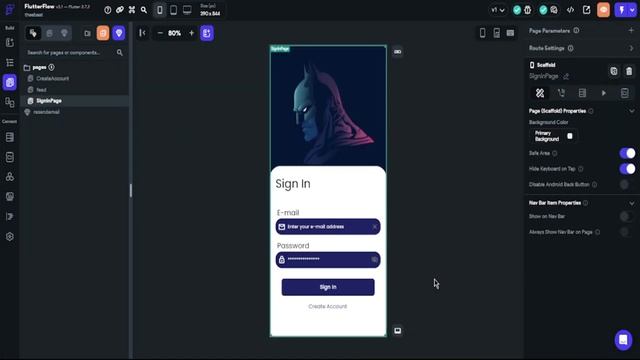The height and width of the screenshot is (360, 640).
Task: Open Widget Palette in left sidebar
Action: click(10, 42)
